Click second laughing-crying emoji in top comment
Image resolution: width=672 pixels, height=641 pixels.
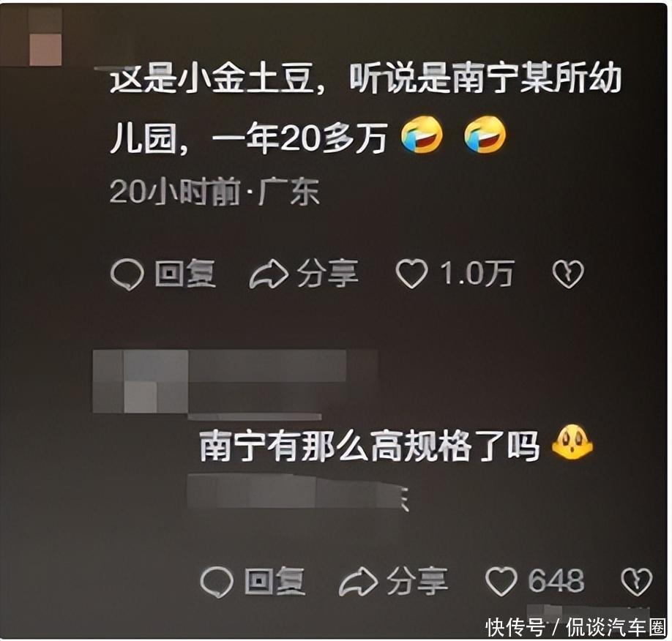pyautogui.click(x=485, y=135)
